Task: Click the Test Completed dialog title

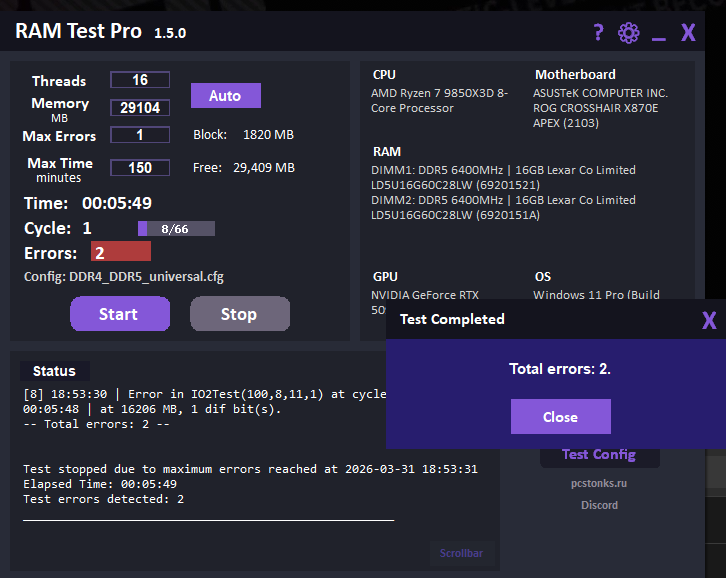Action: 452,319
